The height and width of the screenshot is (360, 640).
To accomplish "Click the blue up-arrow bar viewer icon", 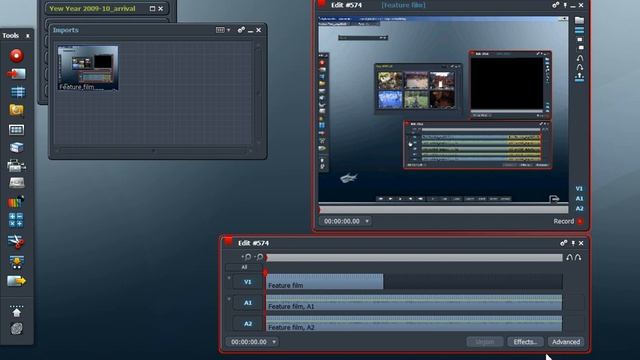I will pos(580,77).
